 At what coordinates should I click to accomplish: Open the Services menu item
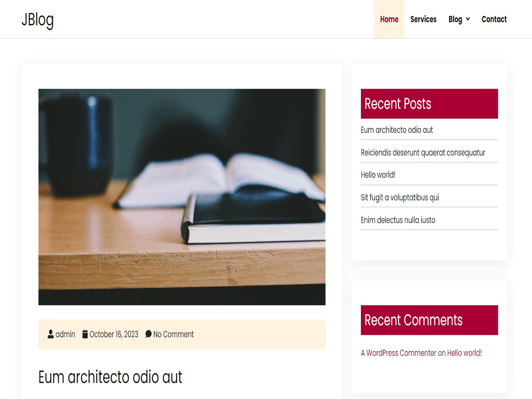point(423,19)
